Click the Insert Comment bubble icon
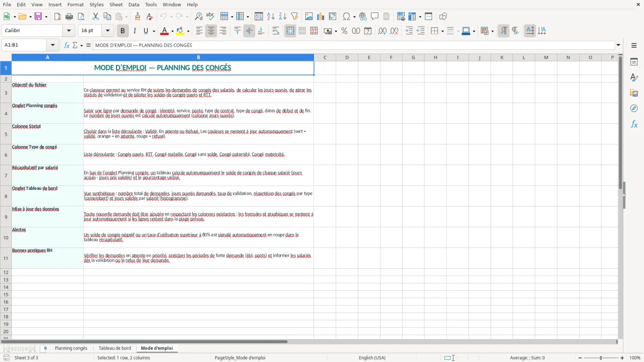The width and height of the screenshot is (644, 362). [375, 17]
